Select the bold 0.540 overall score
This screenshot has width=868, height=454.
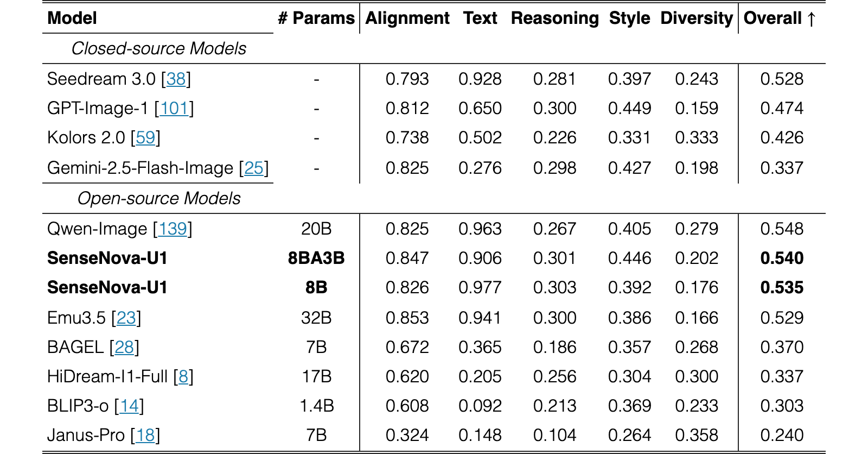782,258
